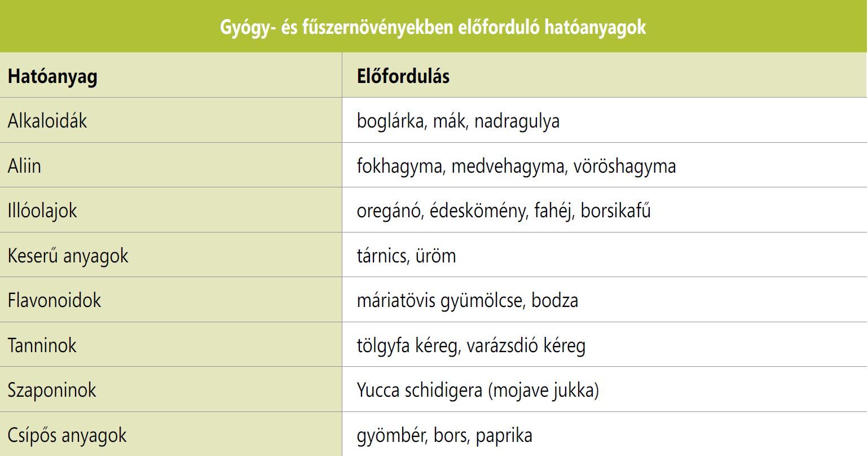
Task: Click the Aliin row label
Action: (x=24, y=166)
